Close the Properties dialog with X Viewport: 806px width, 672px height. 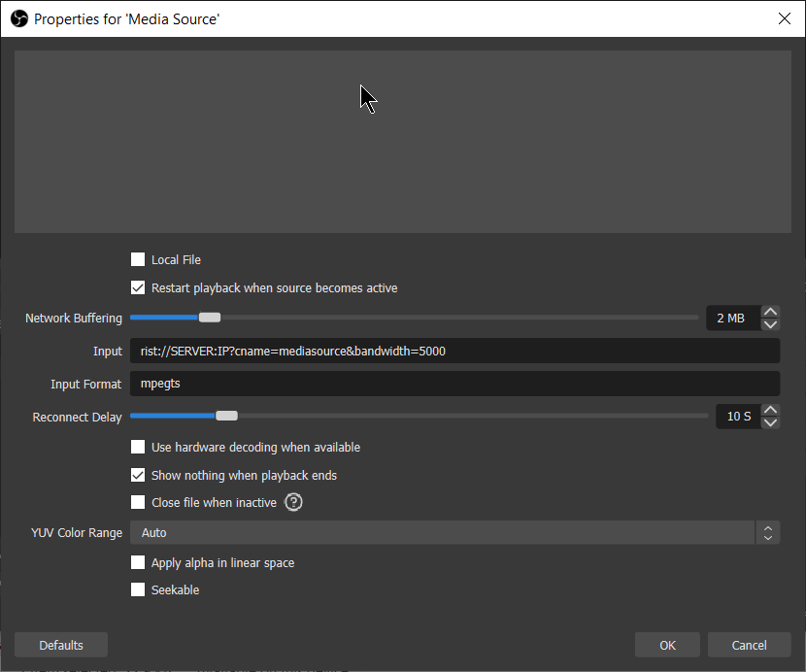pyautogui.click(x=784, y=19)
